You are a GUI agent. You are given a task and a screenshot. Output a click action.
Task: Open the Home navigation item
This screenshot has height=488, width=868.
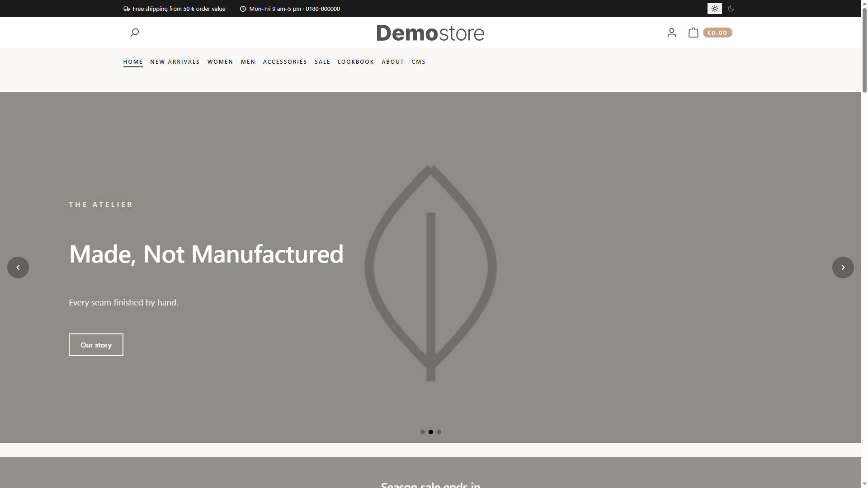[x=133, y=62]
